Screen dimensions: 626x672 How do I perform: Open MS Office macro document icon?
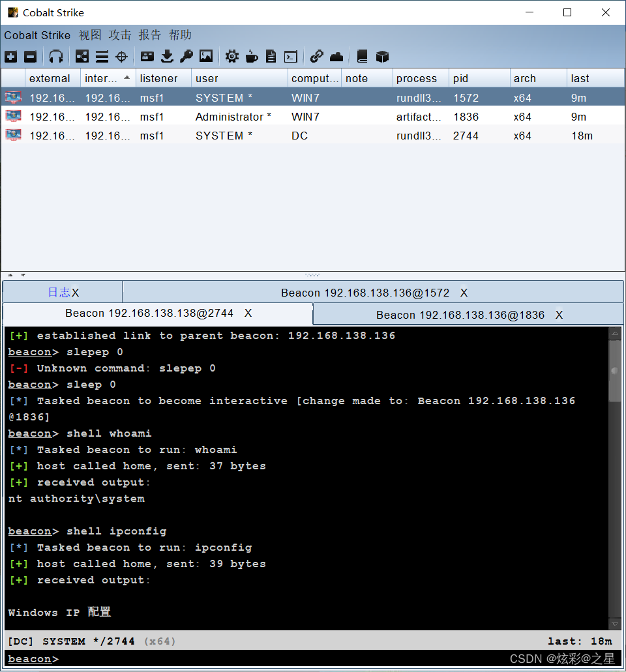click(271, 56)
